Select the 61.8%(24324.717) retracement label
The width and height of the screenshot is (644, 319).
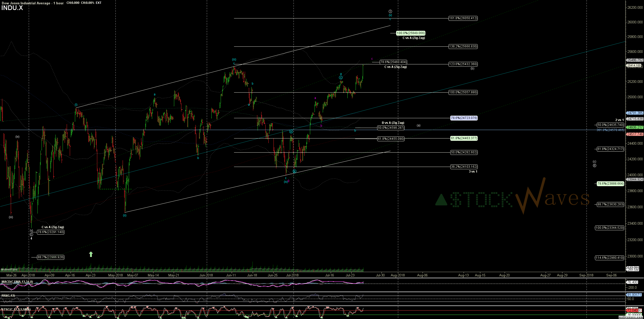(610, 149)
